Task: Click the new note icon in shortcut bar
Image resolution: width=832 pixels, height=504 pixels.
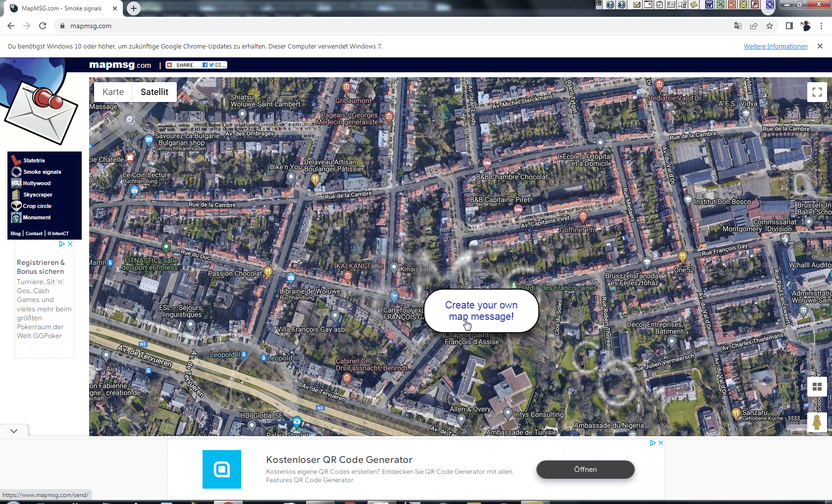Action: [694, 4]
